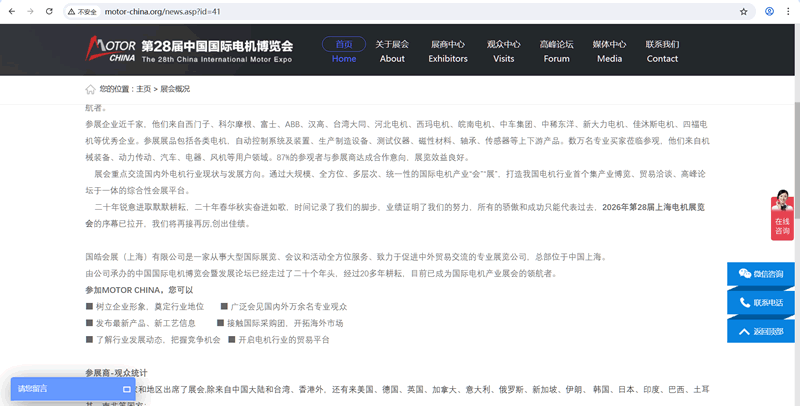Select the 首页 Home menu item
800x406 pixels.
[x=343, y=51]
